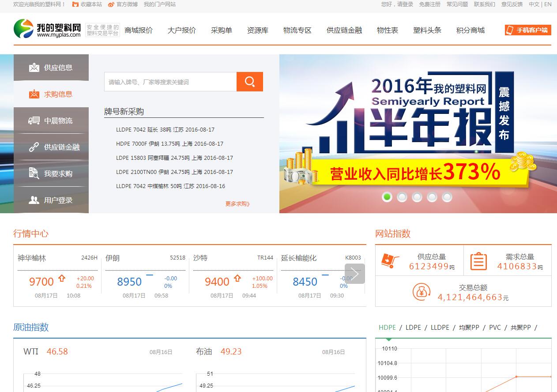Click the 需求总量 clipboard icon

(x=478, y=261)
